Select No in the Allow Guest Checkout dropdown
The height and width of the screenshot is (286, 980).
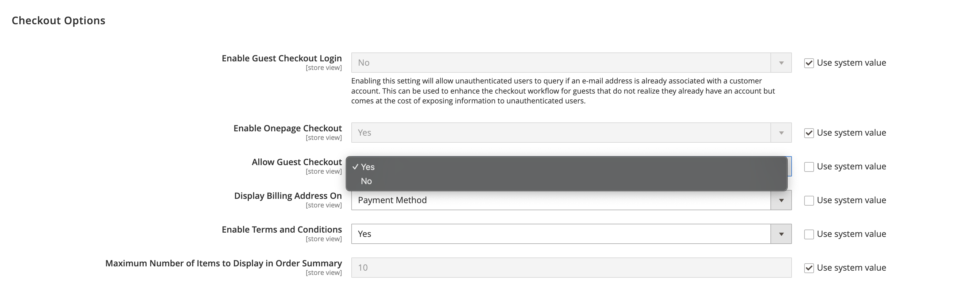click(366, 181)
